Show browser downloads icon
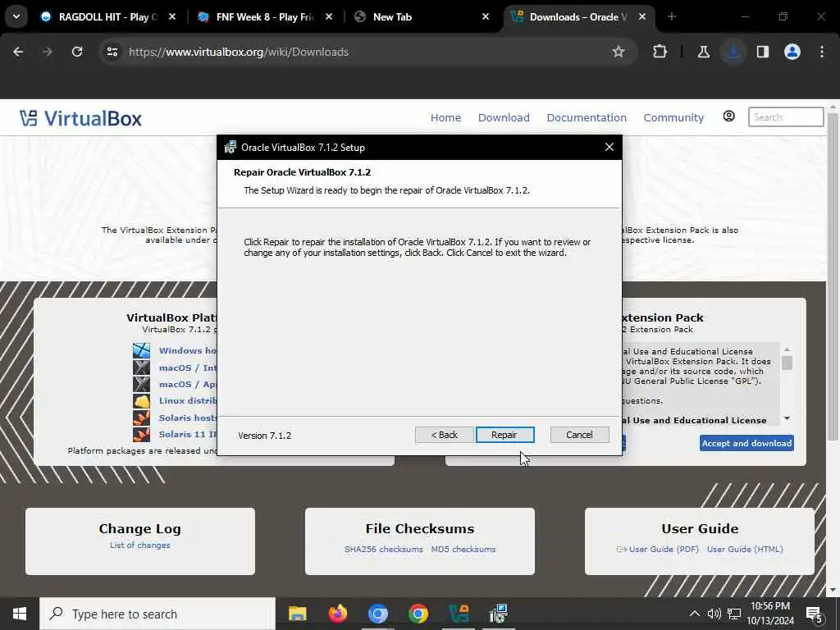Viewport: 840px width, 630px height. pyautogui.click(x=733, y=52)
